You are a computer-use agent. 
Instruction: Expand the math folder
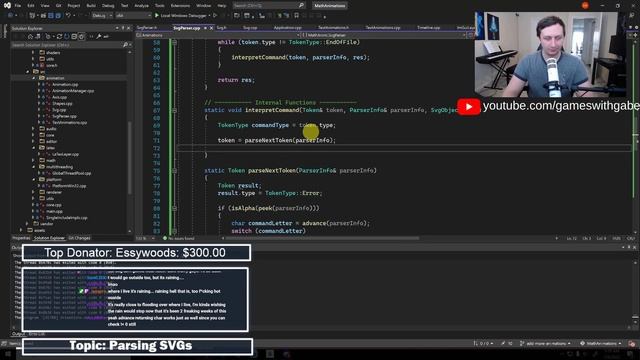tap(33, 160)
